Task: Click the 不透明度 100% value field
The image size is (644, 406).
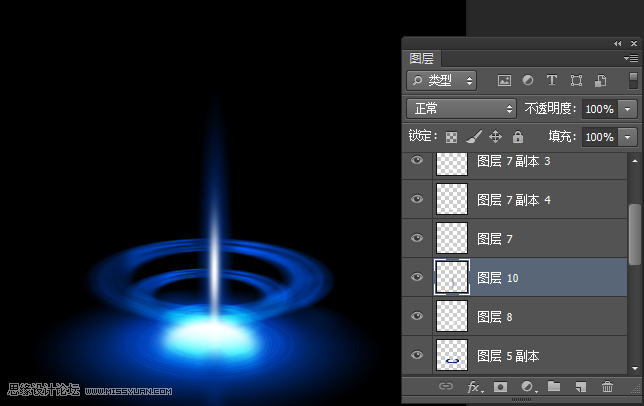Action: pos(600,109)
